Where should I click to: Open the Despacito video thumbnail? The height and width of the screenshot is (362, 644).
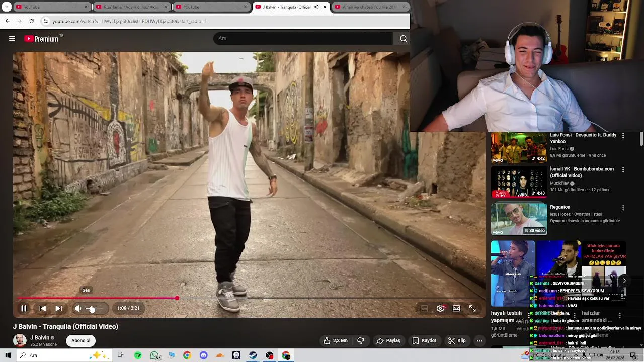[519, 148]
